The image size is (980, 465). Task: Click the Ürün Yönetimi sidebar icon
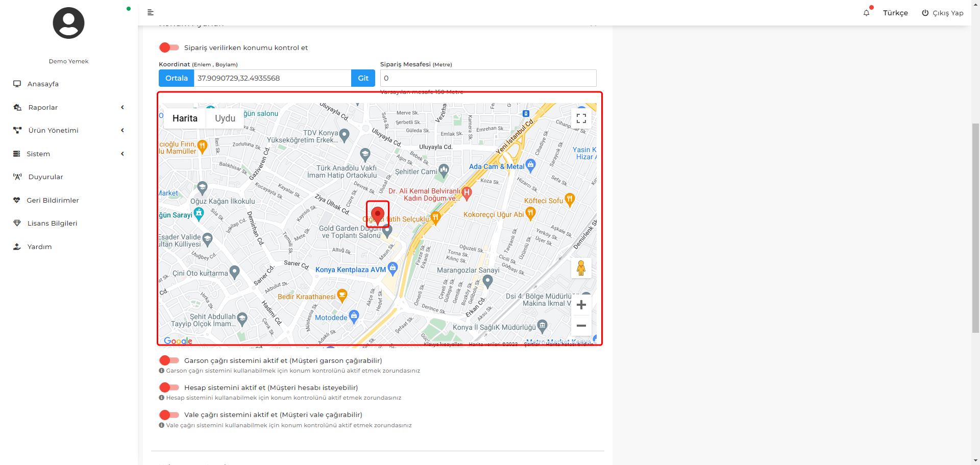point(17,130)
